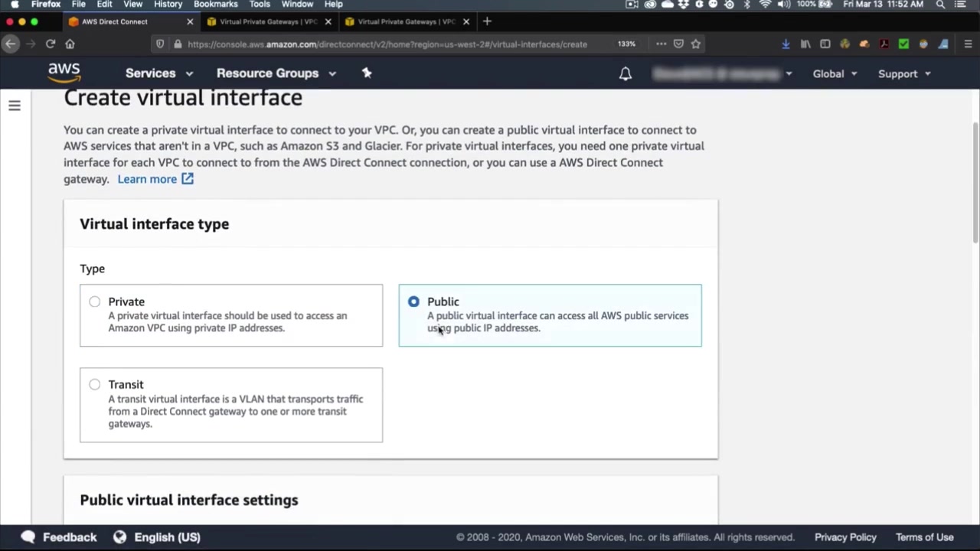Open the Firefox application hamburger menu
980x551 pixels.
point(968,44)
